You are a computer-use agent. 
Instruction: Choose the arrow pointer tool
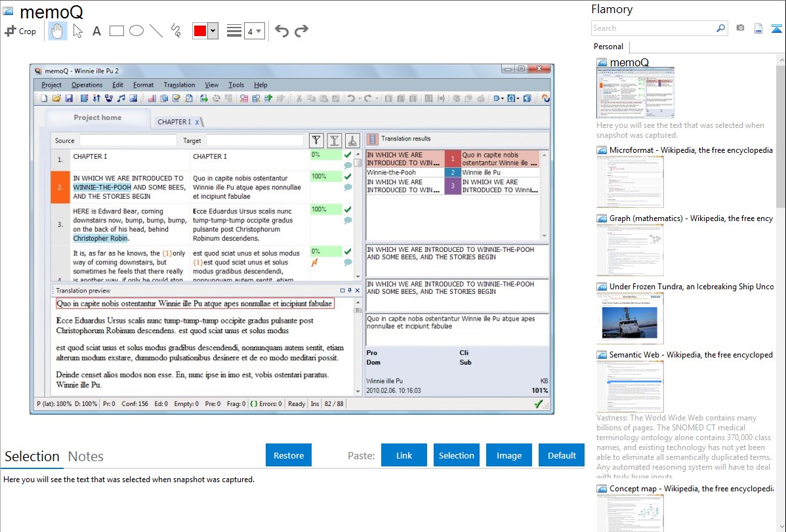(77, 31)
